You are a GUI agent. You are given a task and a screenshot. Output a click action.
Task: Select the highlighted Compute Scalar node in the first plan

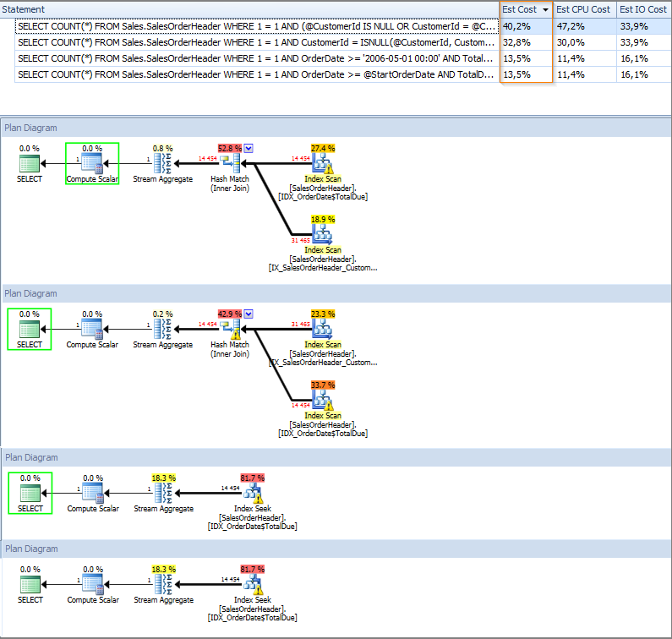pos(92,164)
